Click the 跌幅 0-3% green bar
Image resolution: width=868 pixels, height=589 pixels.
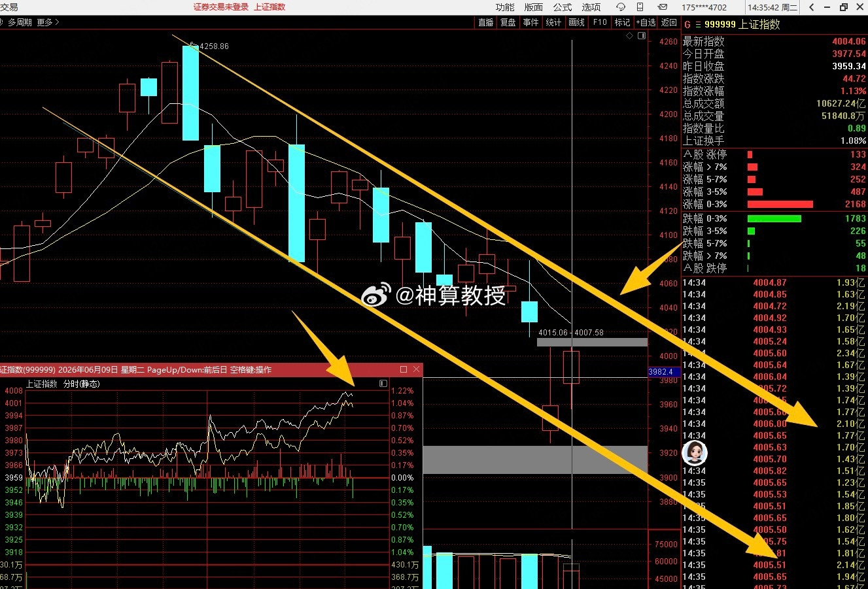(774, 218)
